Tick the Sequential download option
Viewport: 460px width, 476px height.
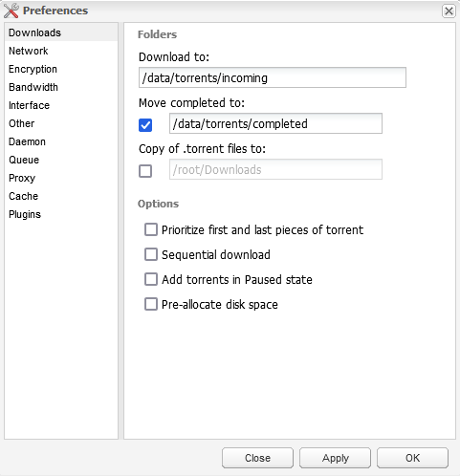pyautogui.click(x=151, y=254)
